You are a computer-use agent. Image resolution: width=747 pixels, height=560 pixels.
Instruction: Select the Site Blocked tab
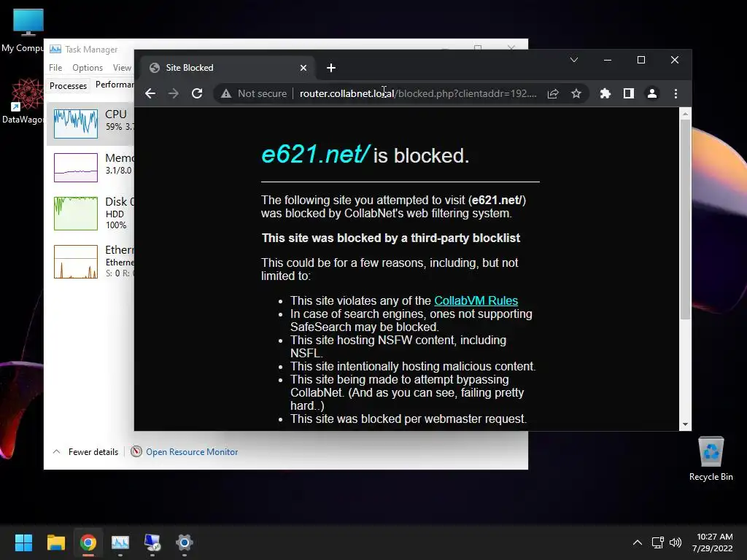pos(228,68)
